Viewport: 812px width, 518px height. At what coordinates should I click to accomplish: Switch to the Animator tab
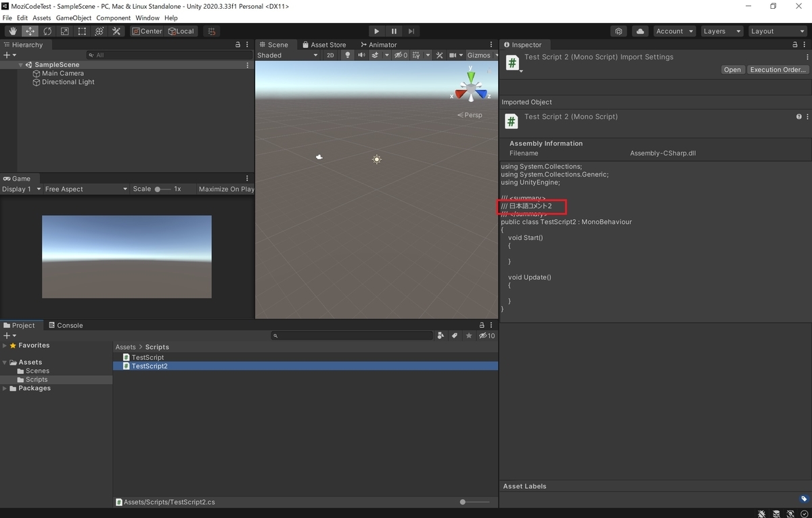[378, 45]
